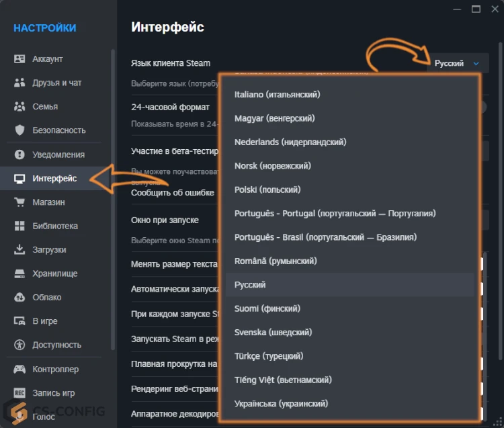Click the Cloud icon in sidebar
Viewport: 504px width, 428px height.
pos(19,298)
